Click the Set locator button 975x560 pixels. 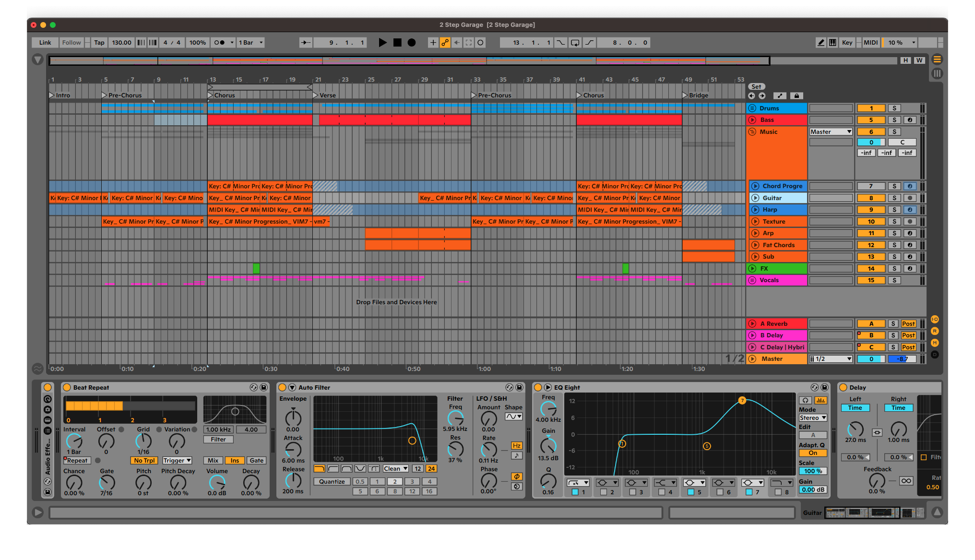[756, 87]
